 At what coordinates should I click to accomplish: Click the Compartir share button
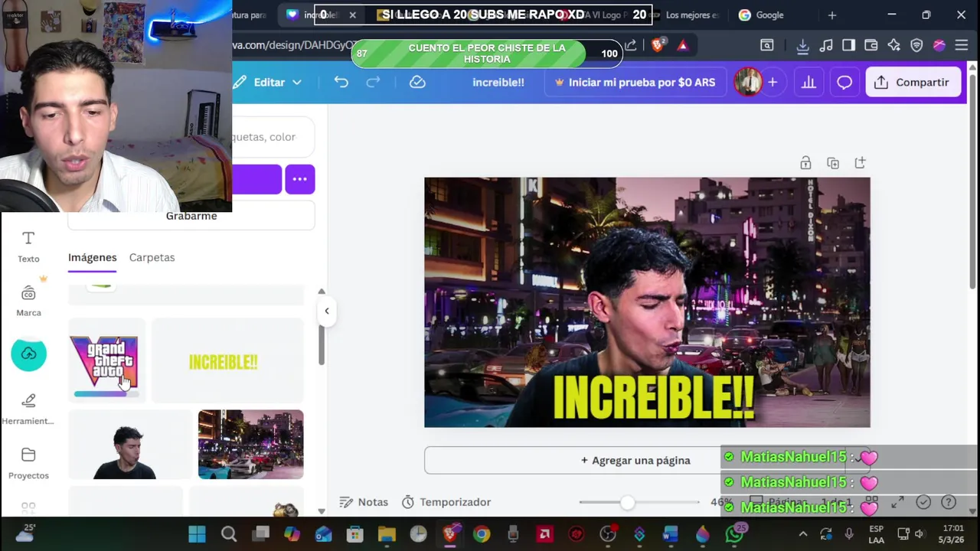[x=913, y=82]
